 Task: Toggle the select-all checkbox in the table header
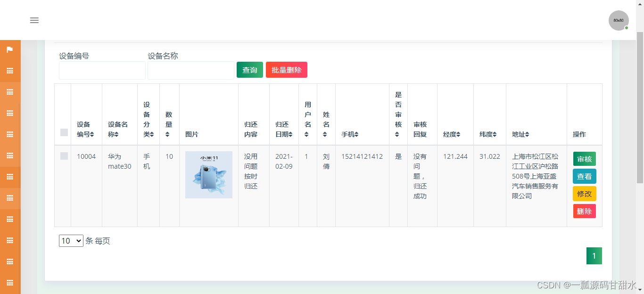pos(64,132)
